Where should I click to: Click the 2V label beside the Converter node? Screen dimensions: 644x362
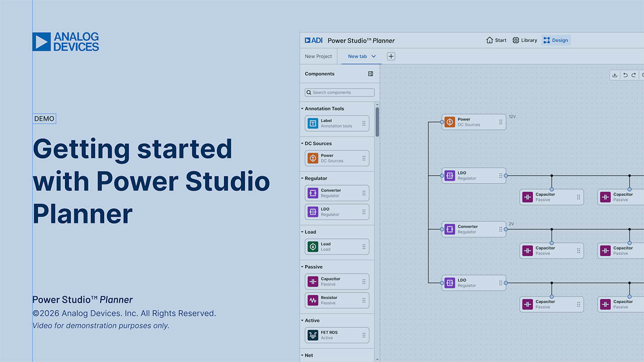[x=511, y=224]
